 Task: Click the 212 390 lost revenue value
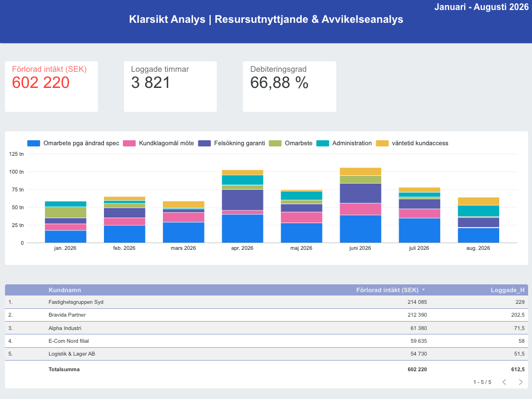[417, 315]
